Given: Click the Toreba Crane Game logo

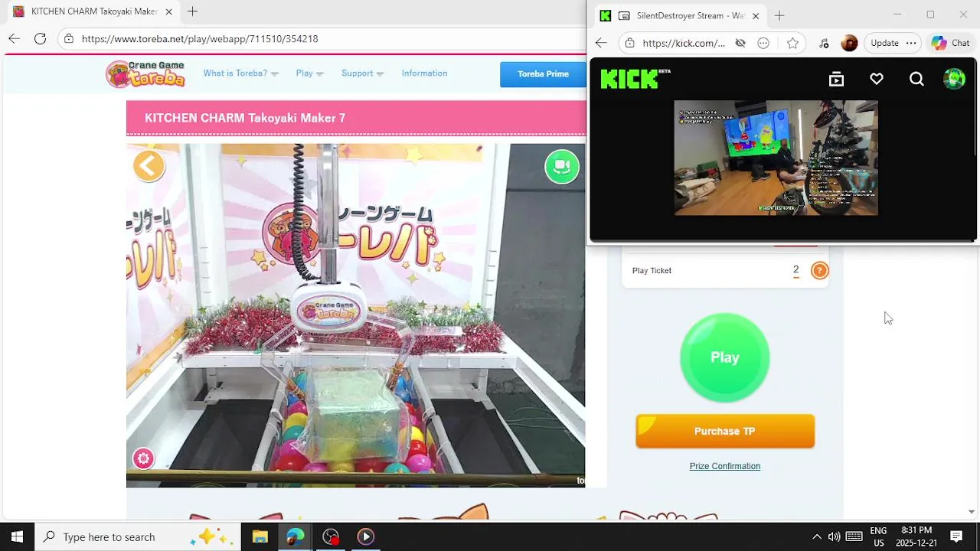Looking at the screenshot, I should coord(145,73).
